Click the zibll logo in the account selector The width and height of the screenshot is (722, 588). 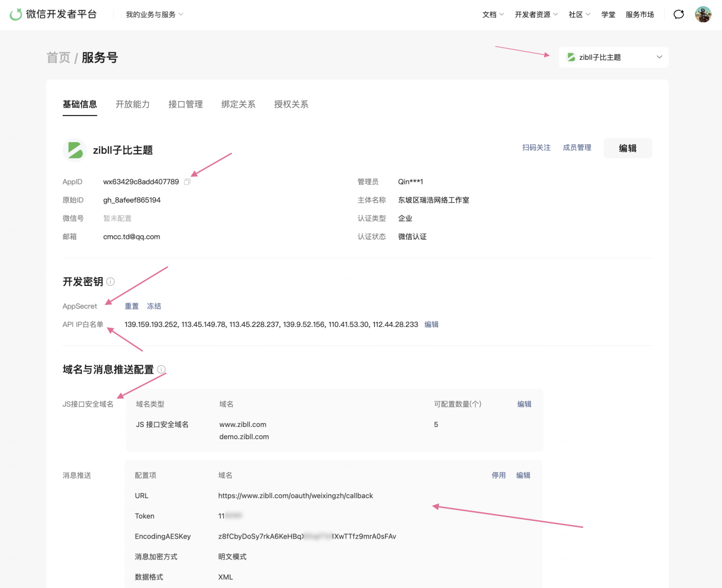pos(571,57)
